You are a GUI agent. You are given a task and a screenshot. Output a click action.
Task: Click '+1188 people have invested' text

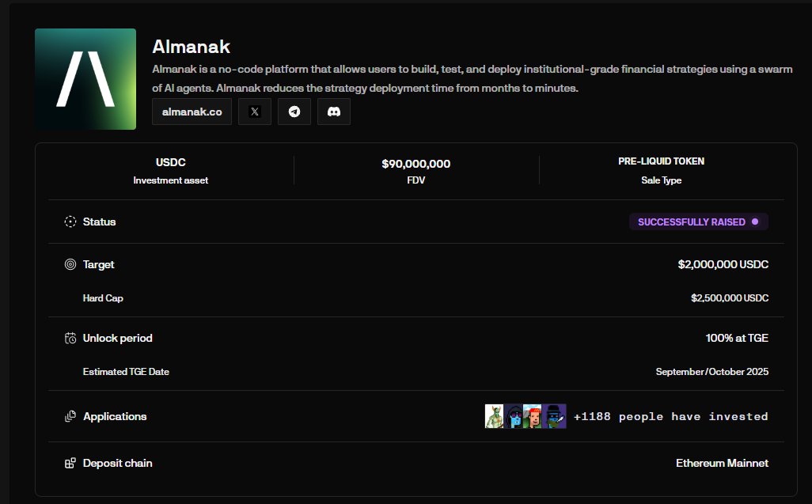click(670, 416)
